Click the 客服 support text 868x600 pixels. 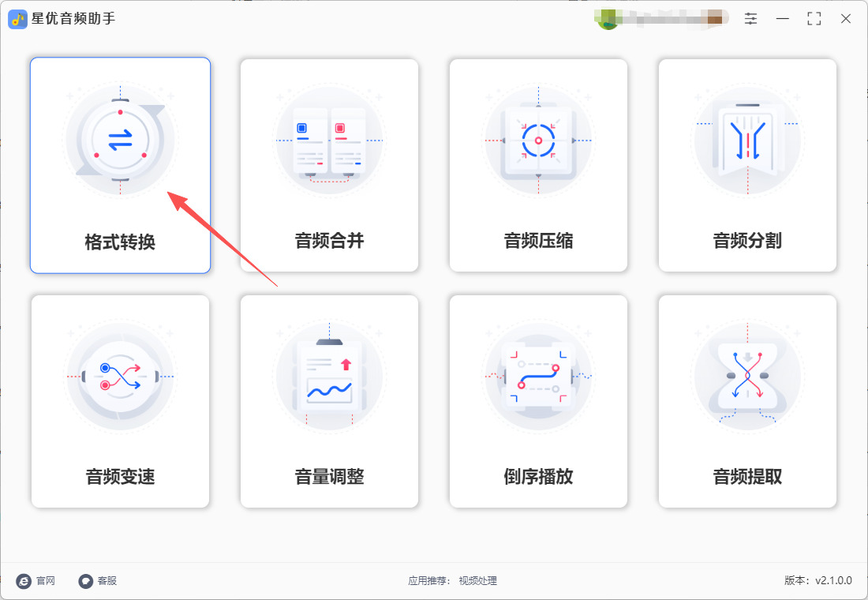[x=107, y=580]
